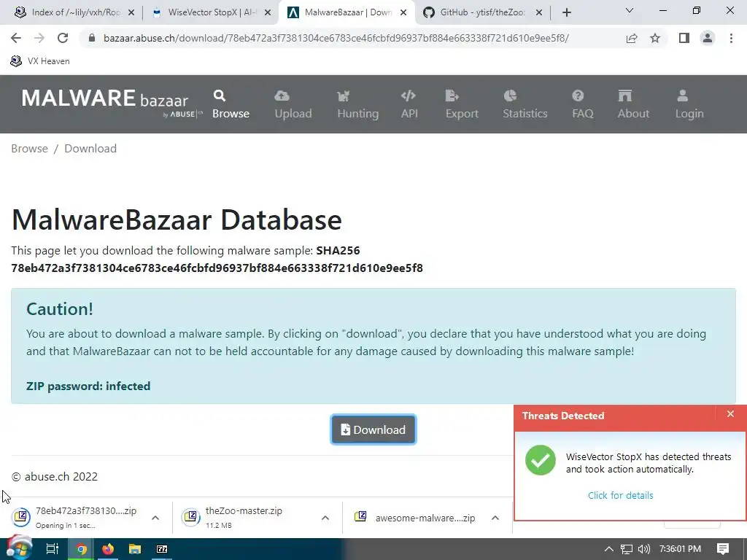
Task: Click the Download breadcrumb
Action: pos(90,149)
